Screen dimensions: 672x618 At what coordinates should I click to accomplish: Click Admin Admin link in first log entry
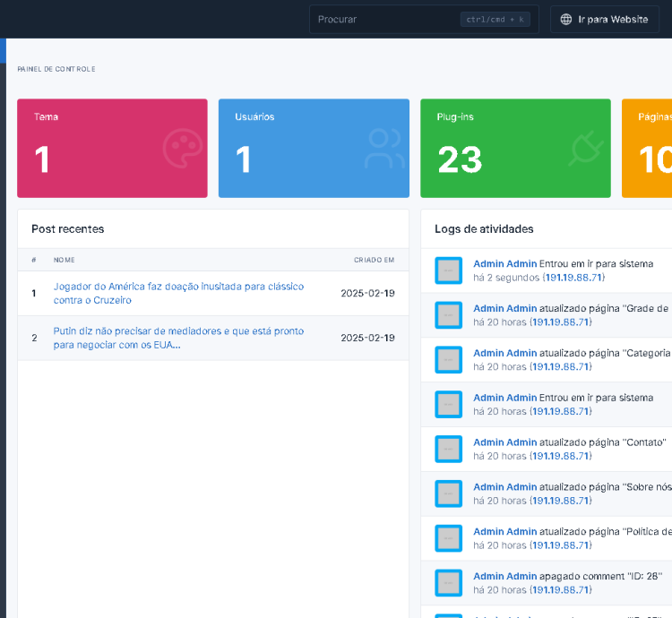(x=504, y=263)
